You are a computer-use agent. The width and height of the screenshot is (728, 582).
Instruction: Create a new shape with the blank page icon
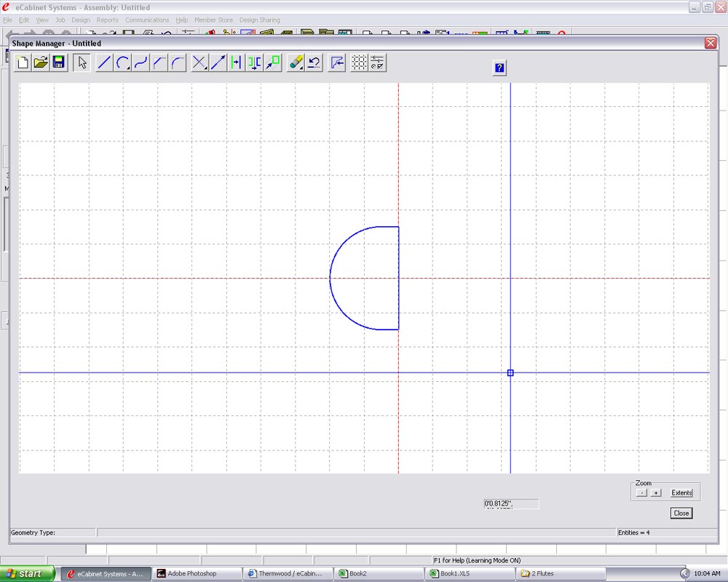coord(23,63)
